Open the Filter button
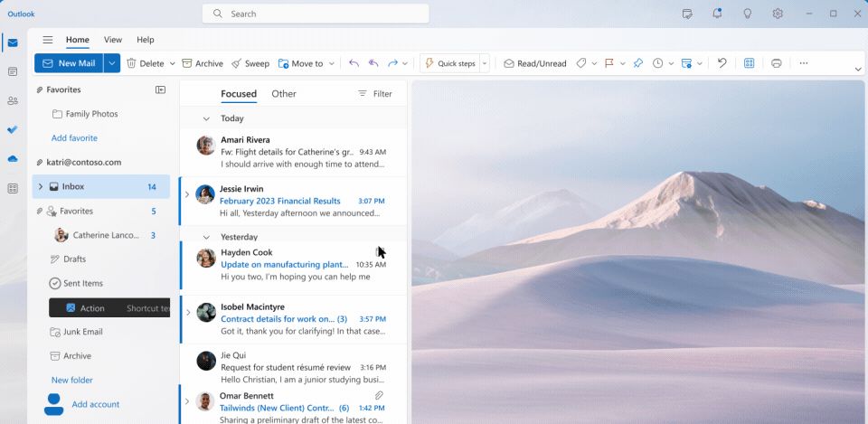This screenshot has width=868, height=424. [x=374, y=93]
